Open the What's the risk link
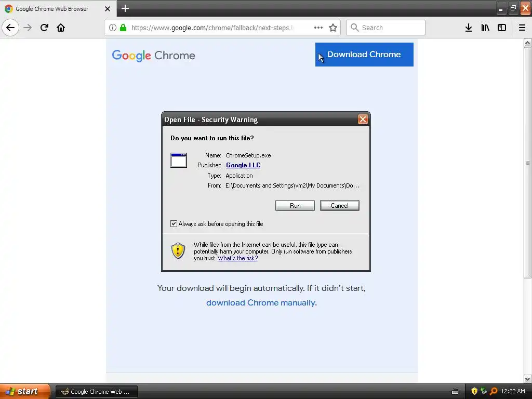 [237, 258]
